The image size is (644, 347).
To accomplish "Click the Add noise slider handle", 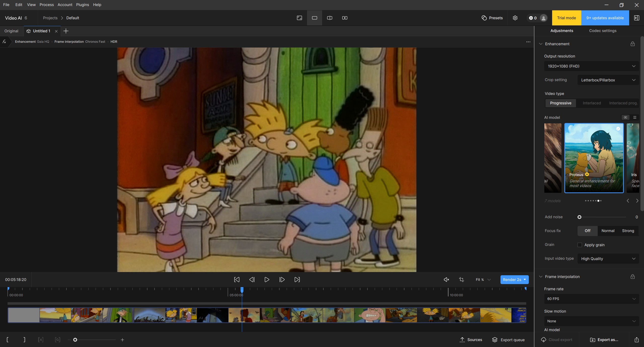I will (x=579, y=217).
